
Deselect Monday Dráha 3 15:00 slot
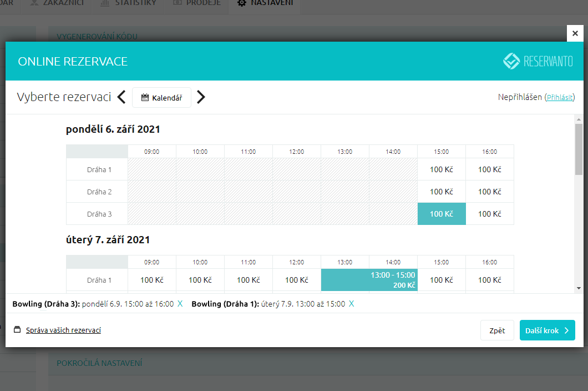(x=441, y=214)
